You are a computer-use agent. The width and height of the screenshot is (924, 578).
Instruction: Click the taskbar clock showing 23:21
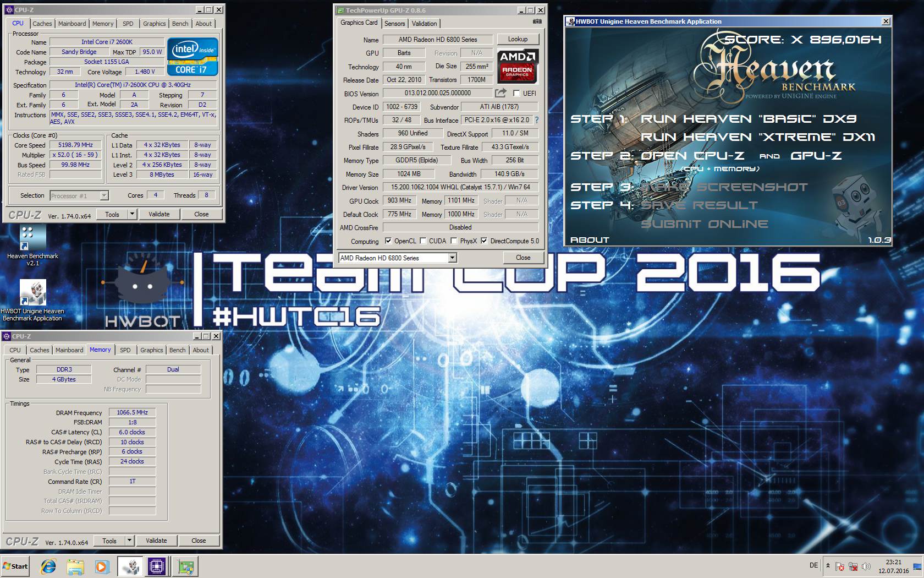[894, 566]
